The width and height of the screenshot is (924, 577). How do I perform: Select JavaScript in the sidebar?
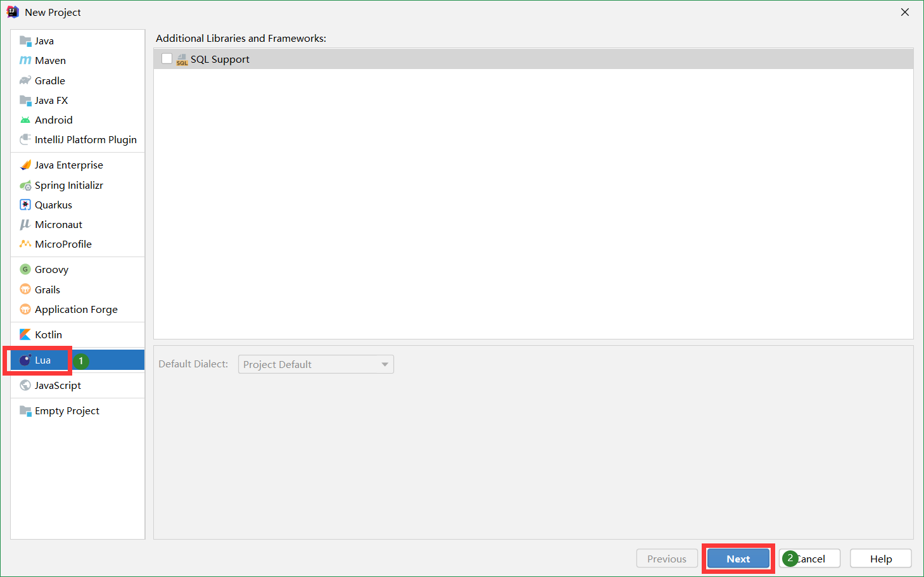(58, 384)
